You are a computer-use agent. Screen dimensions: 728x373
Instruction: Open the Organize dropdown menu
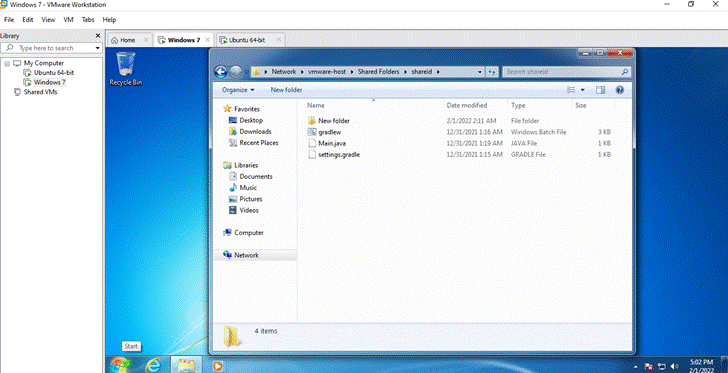[x=238, y=90]
